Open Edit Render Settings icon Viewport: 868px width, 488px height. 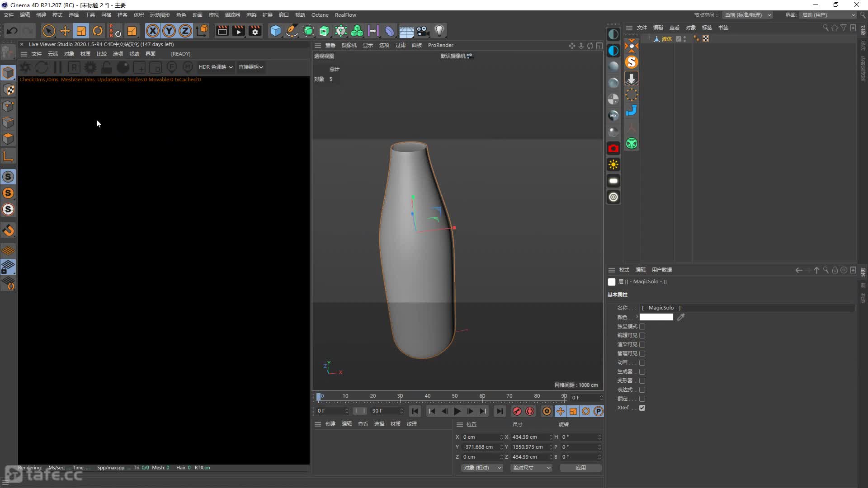255,31
